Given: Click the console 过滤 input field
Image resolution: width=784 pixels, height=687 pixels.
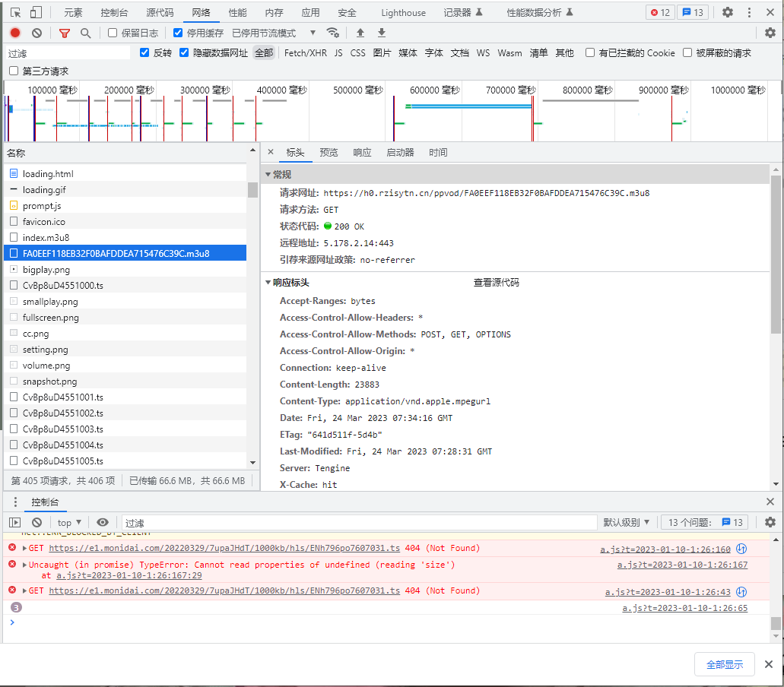Looking at the screenshot, I should [359, 523].
